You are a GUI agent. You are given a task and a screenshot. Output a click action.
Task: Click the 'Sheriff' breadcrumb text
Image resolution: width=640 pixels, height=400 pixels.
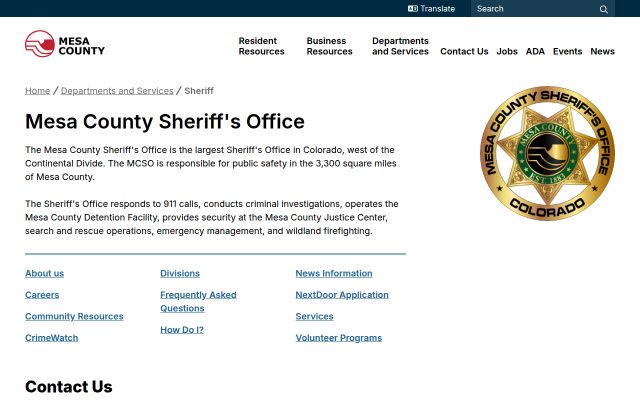199,91
